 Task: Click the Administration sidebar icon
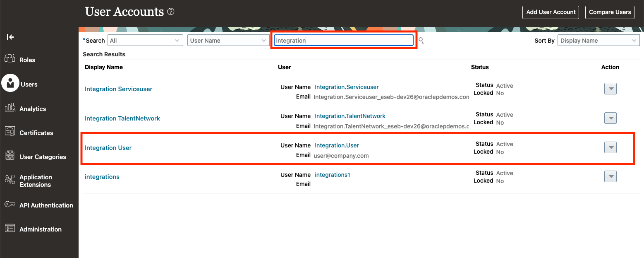pyautogui.click(x=10, y=229)
